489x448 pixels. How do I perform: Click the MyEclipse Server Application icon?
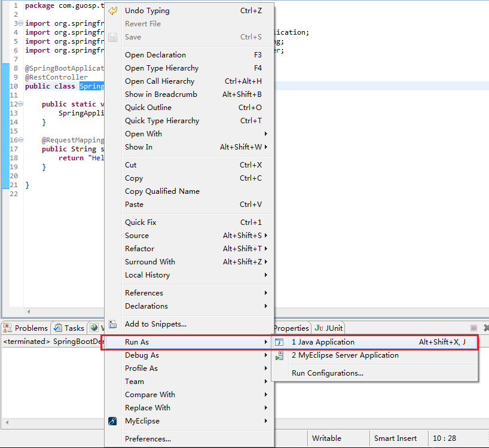(x=279, y=356)
